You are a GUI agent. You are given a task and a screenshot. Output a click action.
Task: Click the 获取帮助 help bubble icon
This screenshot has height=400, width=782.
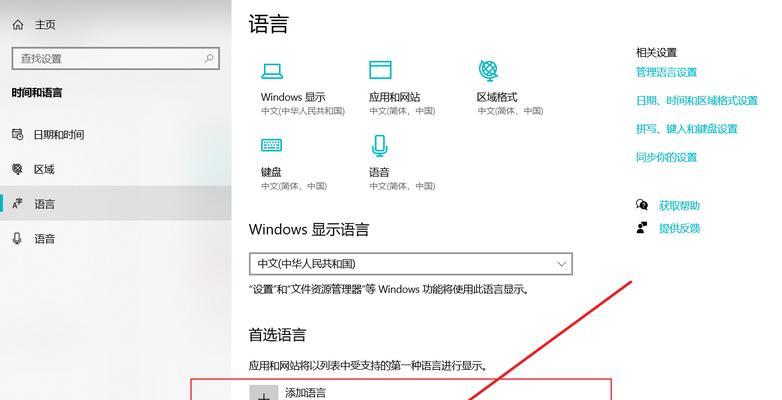point(642,205)
